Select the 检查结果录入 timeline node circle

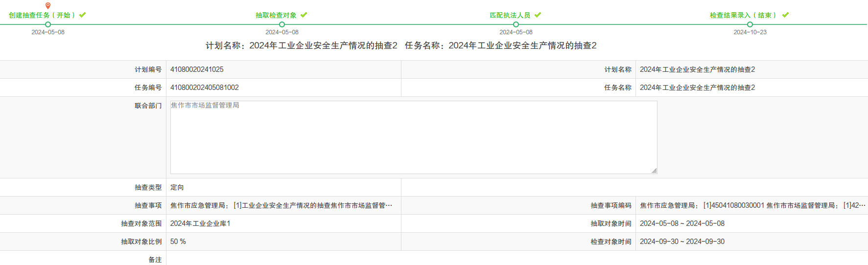tap(750, 24)
